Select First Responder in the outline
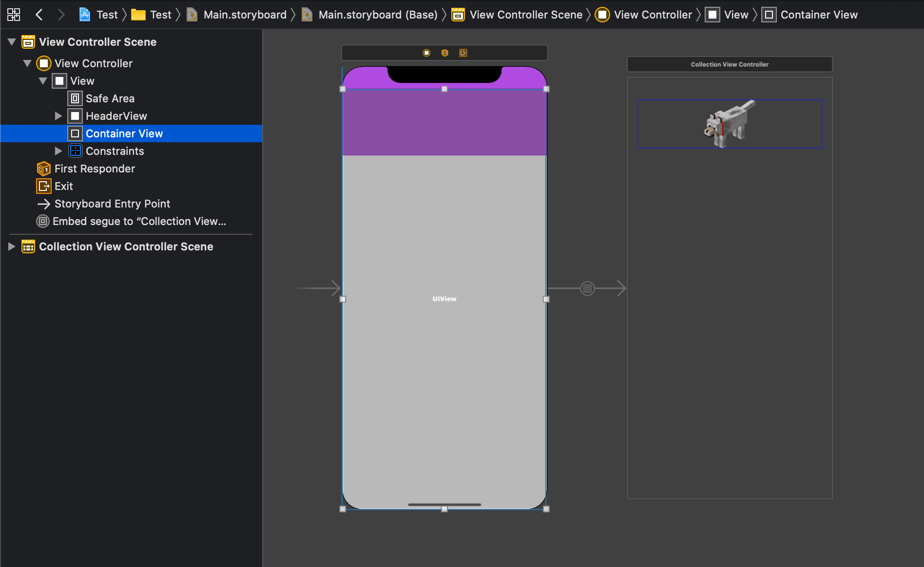The height and width of the screenshot is (567, 924). pyautogui.click(x=132, y=169)
